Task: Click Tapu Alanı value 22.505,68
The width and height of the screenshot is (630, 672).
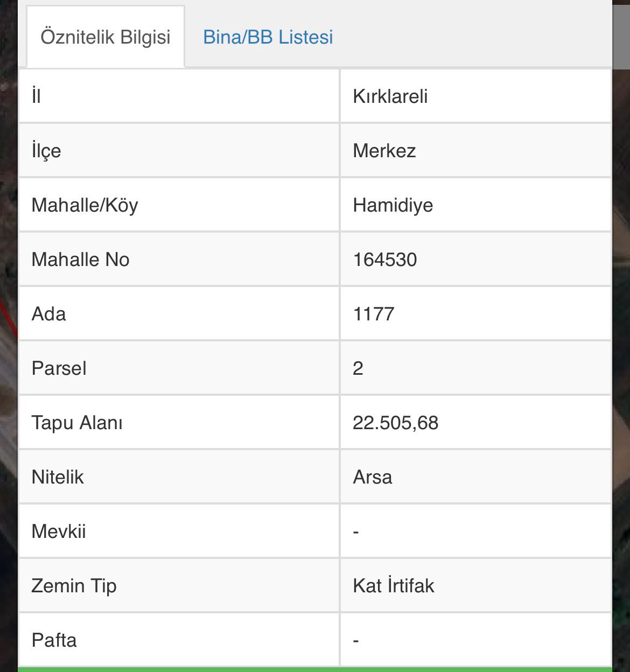Action: [395, 423]
